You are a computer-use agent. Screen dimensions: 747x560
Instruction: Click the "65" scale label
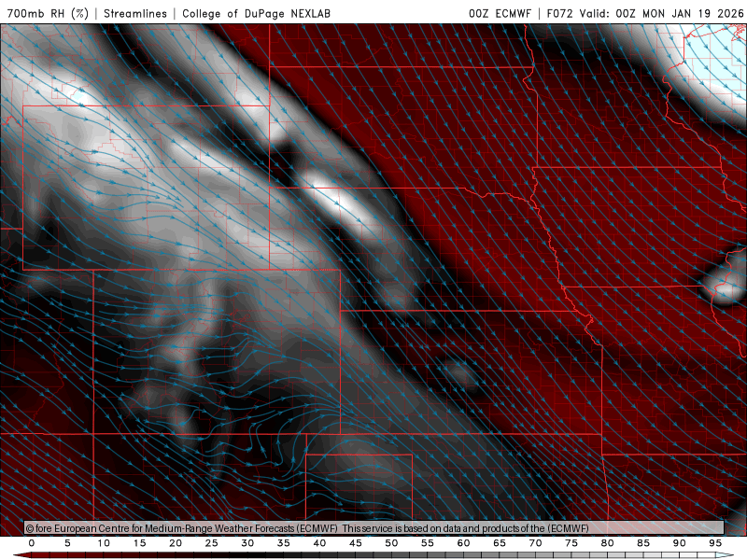click(500, 543)
